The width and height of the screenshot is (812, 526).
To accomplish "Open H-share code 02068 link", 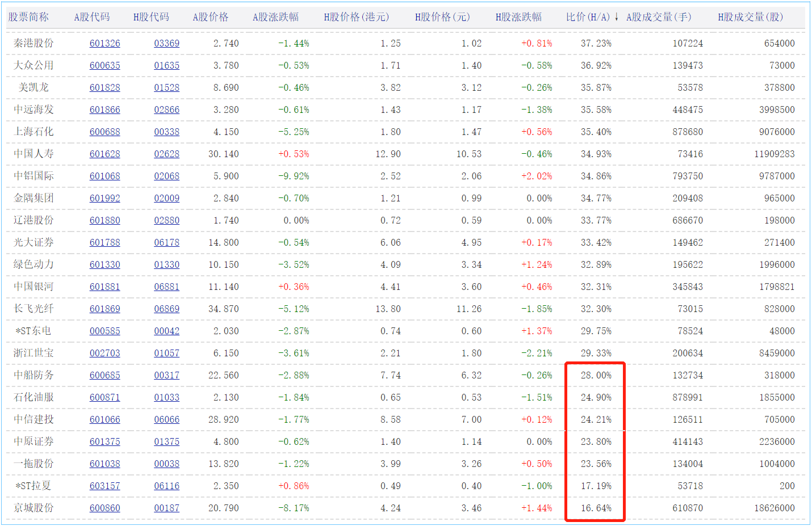I will (167, 176).
